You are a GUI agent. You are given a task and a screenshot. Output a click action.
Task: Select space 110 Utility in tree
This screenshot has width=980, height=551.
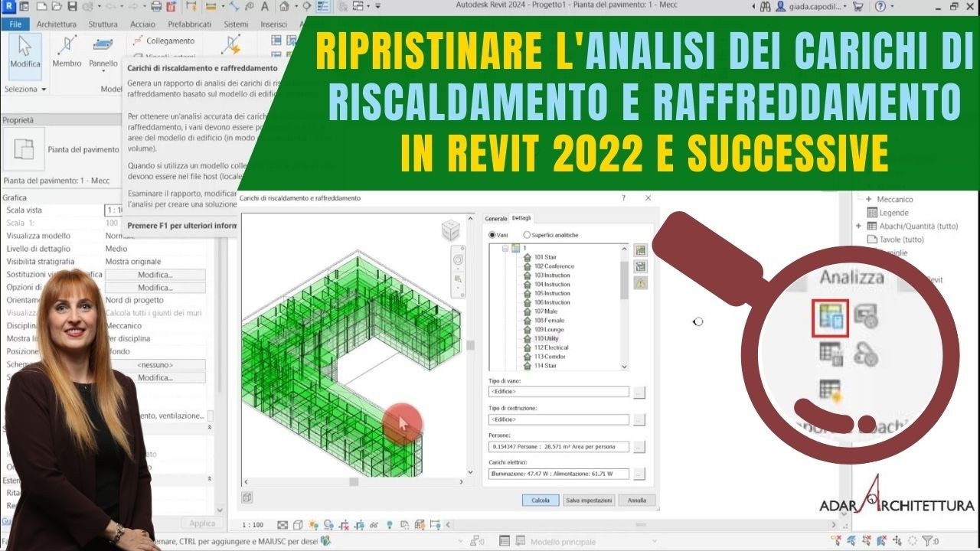pos(547,338)
